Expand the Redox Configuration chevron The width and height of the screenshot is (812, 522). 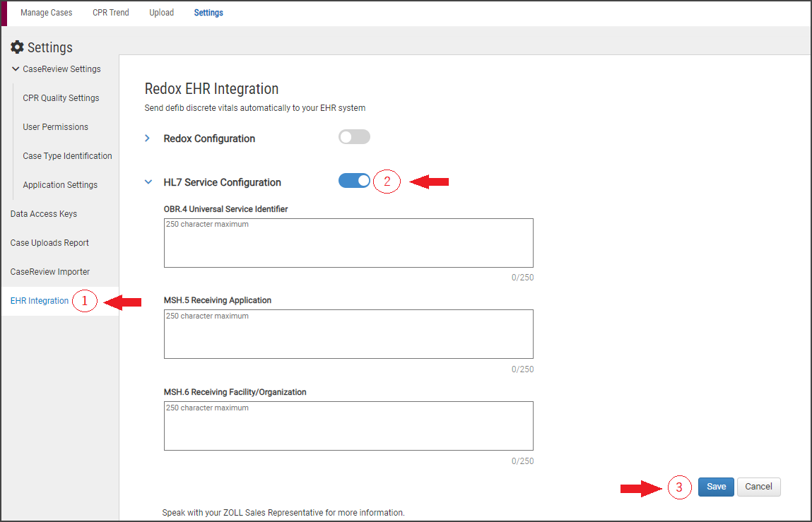point(148,138)
